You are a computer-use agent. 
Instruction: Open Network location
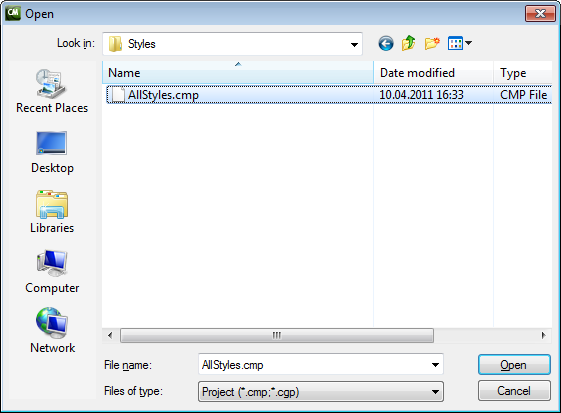pos(53,331)
